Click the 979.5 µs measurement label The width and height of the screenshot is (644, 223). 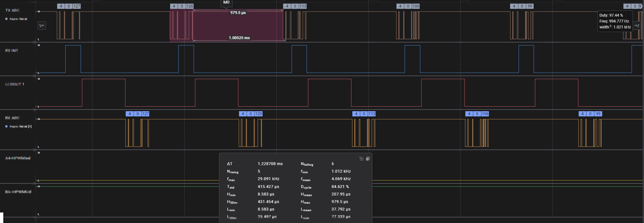(x=238, y=13)
